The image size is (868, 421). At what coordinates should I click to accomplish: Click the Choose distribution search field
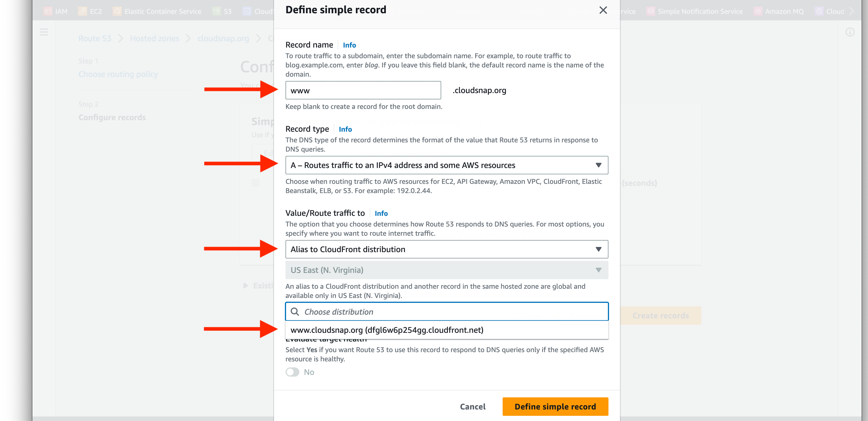(446, 311)
